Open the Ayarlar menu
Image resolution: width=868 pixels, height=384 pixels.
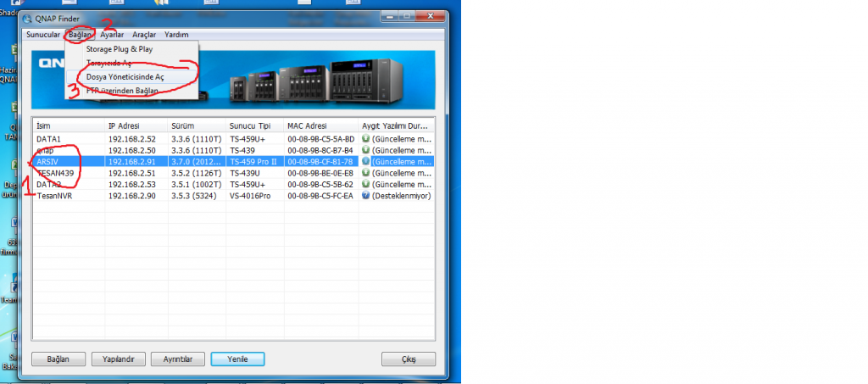pos(112,34)
